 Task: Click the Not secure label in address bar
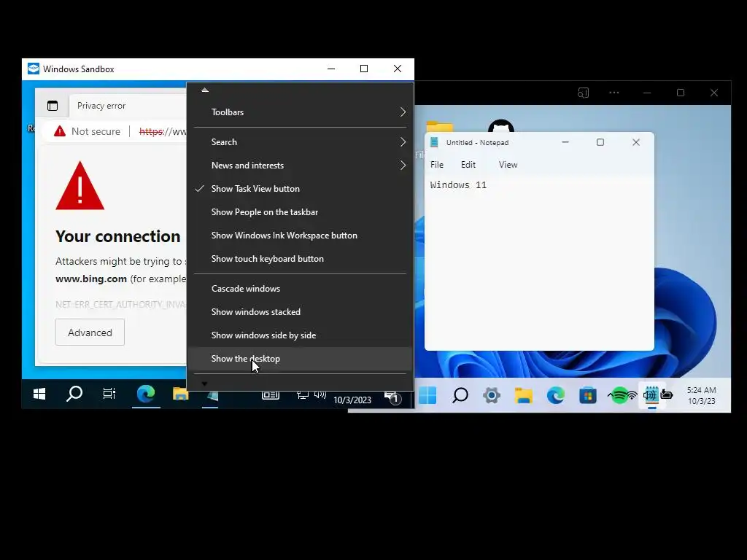(x=96, y=131)
